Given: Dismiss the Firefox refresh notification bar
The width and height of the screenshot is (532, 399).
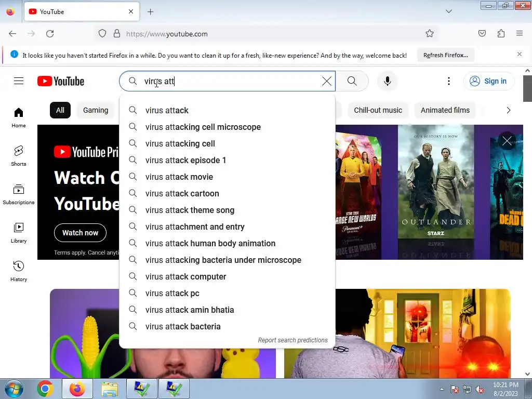Looking at the screenshot, I should (520, 54).
